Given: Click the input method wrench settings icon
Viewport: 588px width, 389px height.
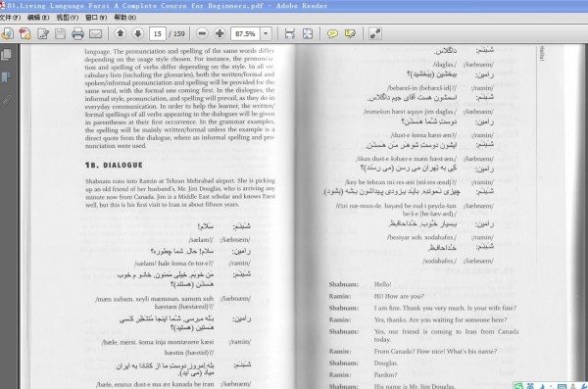Looking at the screenshot, I should click(x=584, y=386).
